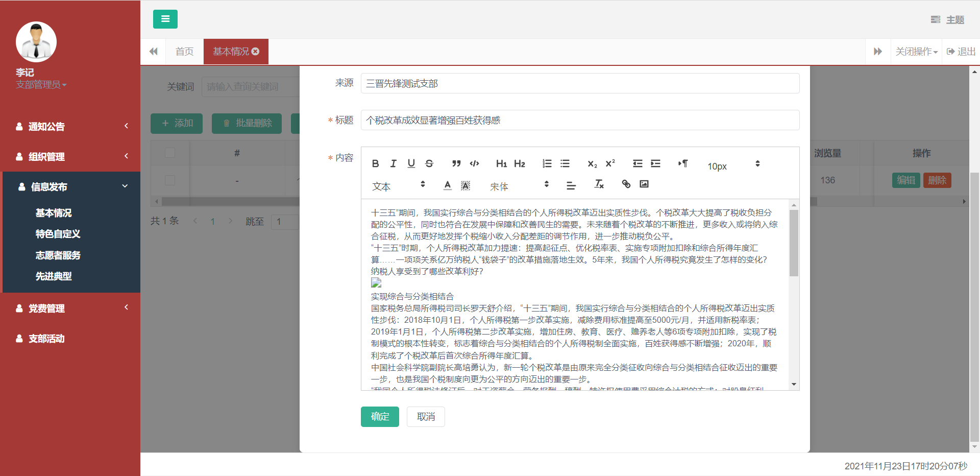
Task: Insert an image using the image icon
Action: point(644,184)
